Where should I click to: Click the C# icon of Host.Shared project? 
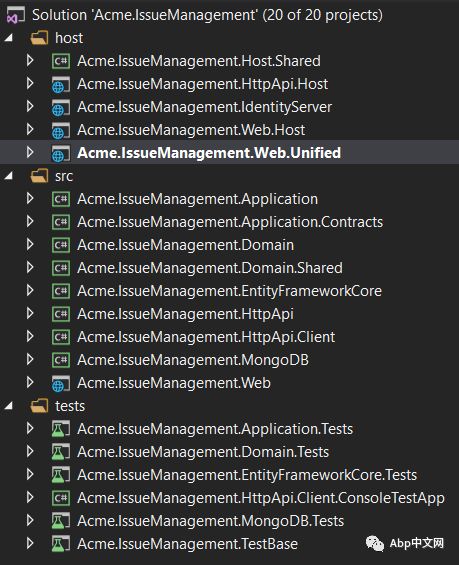61,61
